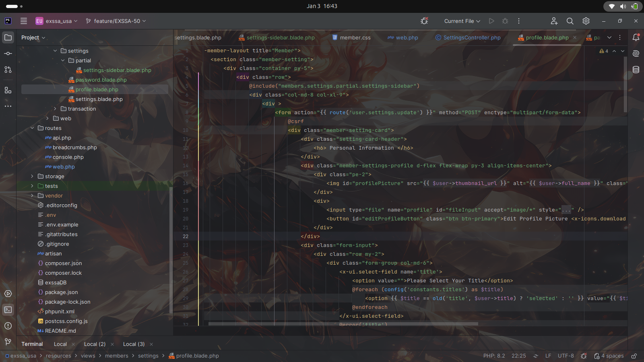Change UTF-8 file encoding
Image resolution: width=644 pixels, height=362 pixels.
(x=566, y=356)
